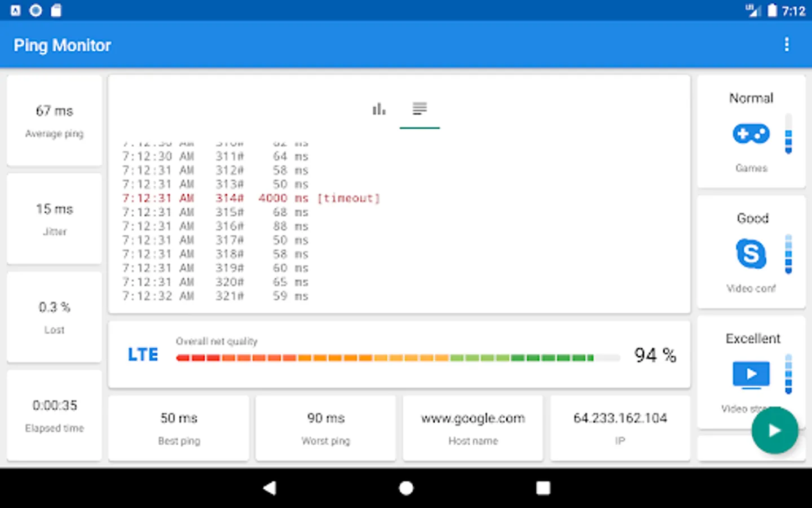The image size is (812, 508).
Task: Select log row 321# with 59 ms
Action: click(x=215, y=296)
